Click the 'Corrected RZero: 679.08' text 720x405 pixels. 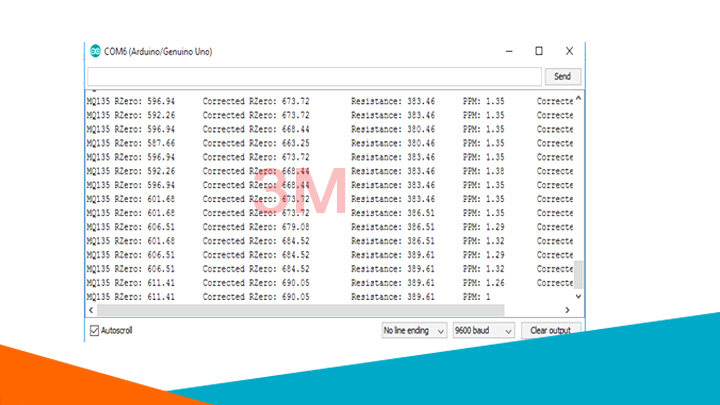[x=256, y=227]
